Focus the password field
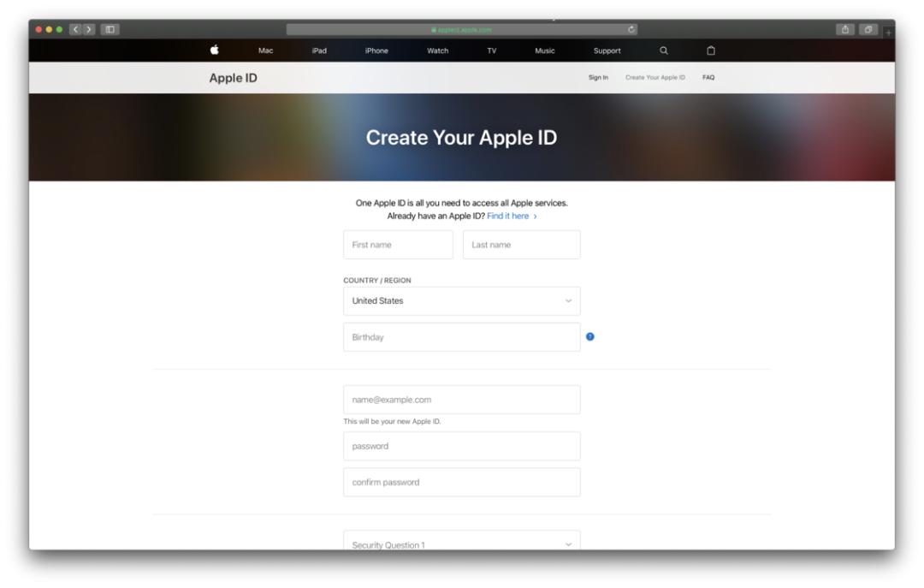 click(x=461, y=447)
